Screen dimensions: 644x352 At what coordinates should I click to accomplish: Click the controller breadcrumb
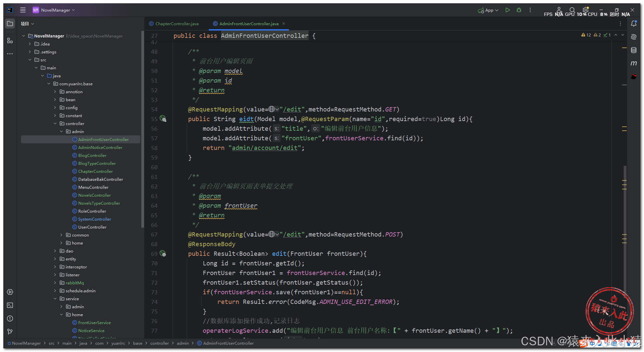tap(159, 343)
